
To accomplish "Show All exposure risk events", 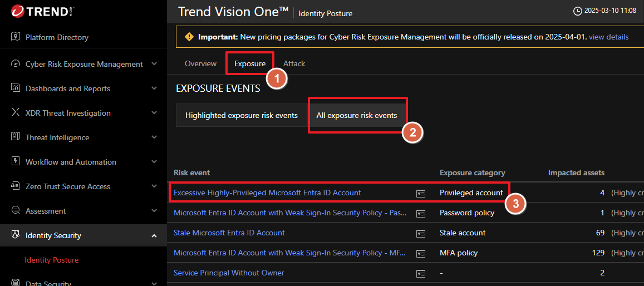I will 357,115.
